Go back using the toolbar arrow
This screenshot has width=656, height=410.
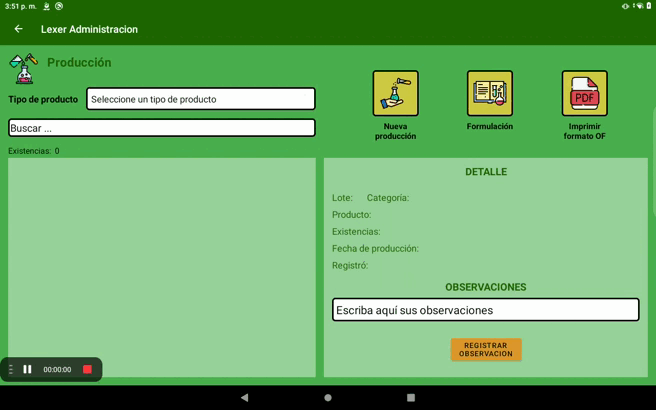(18, 29)
